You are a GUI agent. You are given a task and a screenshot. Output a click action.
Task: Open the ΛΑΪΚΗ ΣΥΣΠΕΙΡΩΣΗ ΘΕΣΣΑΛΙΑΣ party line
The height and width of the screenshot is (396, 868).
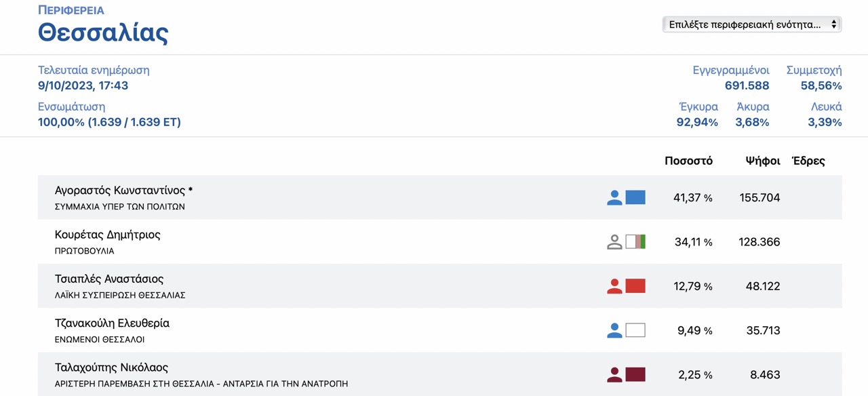120,296
